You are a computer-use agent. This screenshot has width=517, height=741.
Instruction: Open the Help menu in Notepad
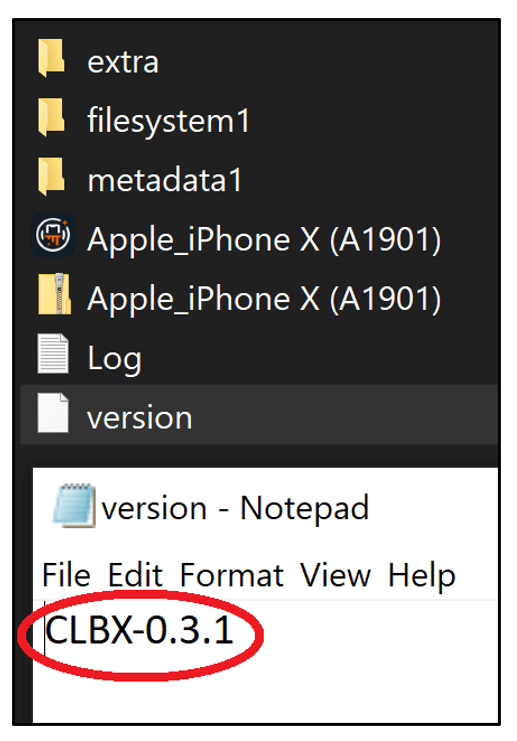[422, 575]
